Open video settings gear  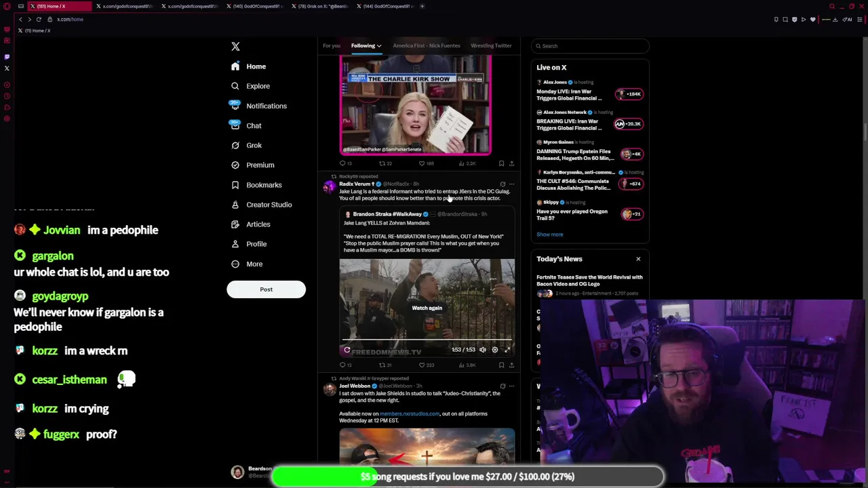(x=495, y=350)
